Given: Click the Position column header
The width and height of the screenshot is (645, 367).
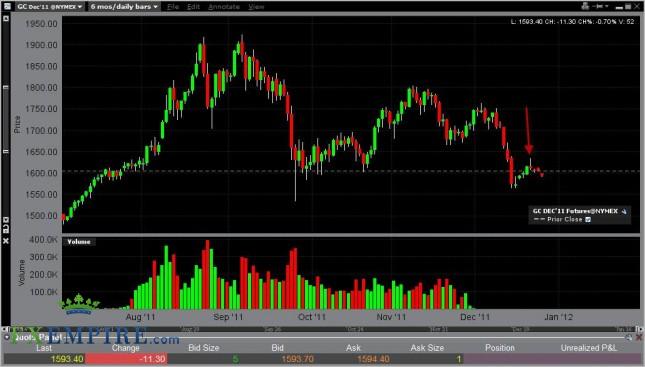Looking at the screenshot, I should (x=500, y=348).
